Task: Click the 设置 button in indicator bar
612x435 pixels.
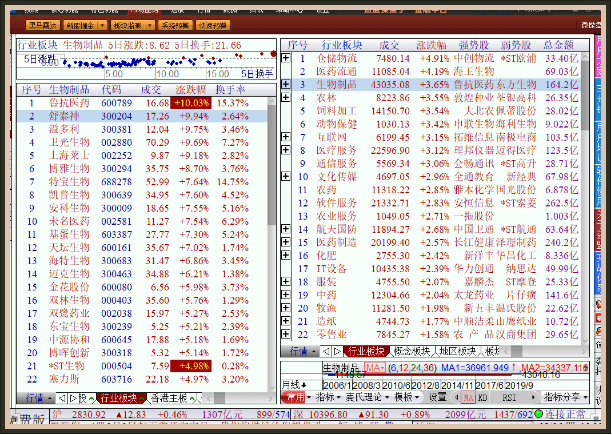Action: (438, 397)
